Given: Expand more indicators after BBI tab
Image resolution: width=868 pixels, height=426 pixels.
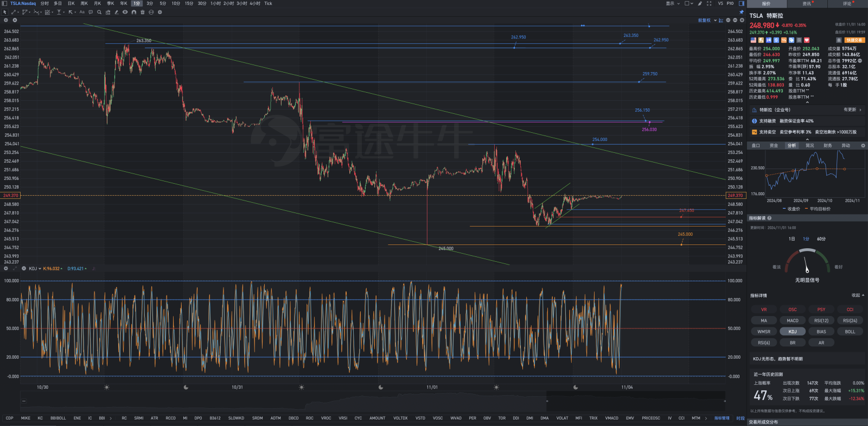Looking at the screenshot, I should pos(111,418).
